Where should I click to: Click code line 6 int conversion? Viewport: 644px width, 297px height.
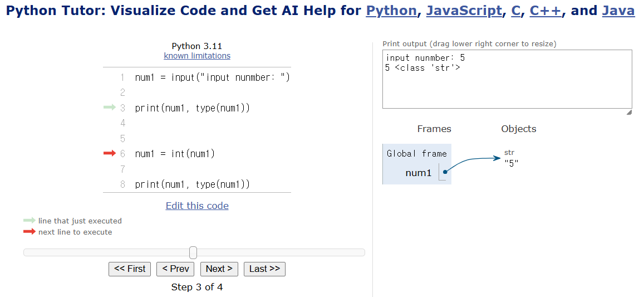pyautogui.click(x=175, y=154)
